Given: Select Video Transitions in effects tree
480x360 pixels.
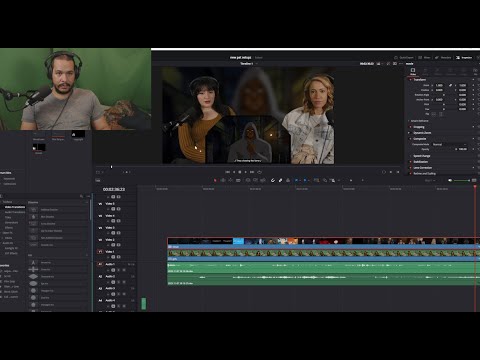Looking at the screenshot, I should tap(15, 207).
